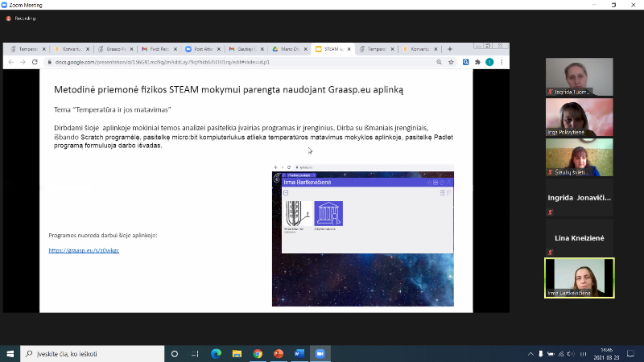Expand the system tray hidden icons arrow
The image size is (644, 362).
click(x=530, y=354)
